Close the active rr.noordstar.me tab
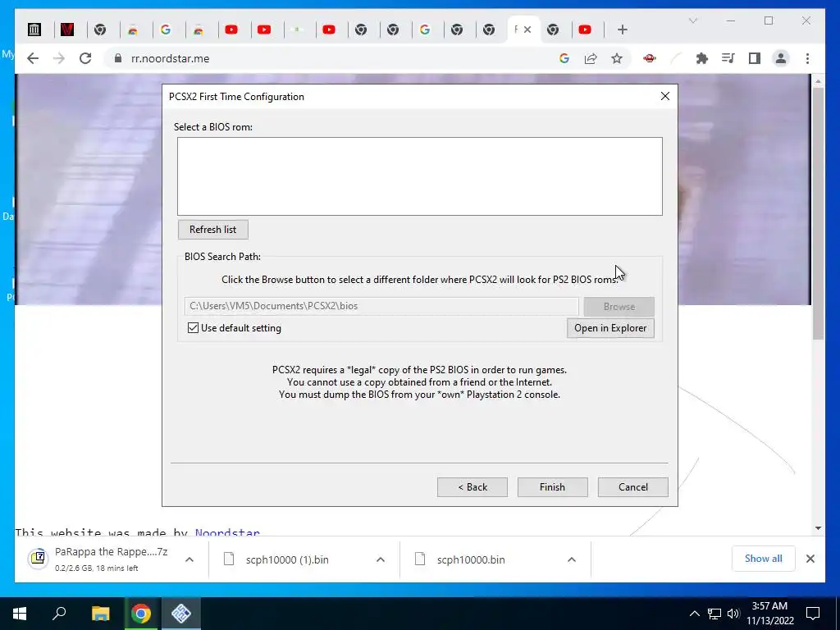This screenshot has width=840, height=630. pos(527,30)
